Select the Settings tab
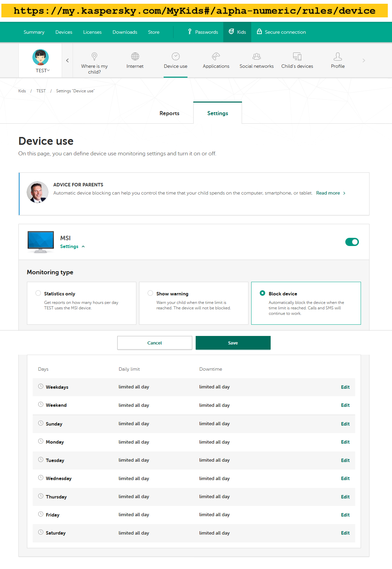Image resolution: width=392 pixels, height=569 pixels. click(x=217, y=113)
